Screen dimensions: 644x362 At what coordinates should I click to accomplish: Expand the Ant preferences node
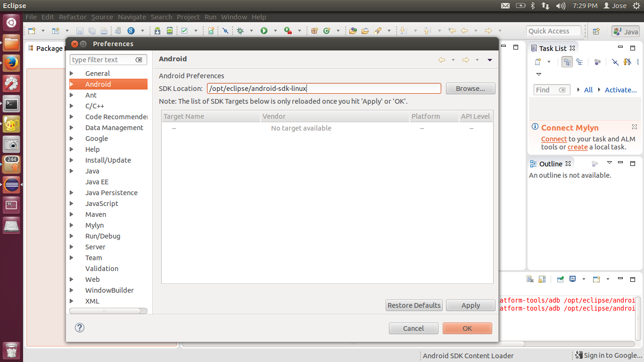point(72,95)
